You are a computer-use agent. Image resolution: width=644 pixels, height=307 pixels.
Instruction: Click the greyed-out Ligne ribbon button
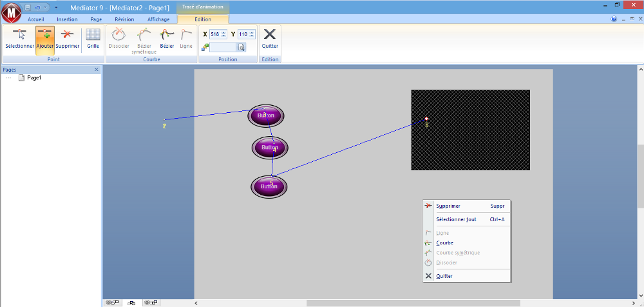coord(186,39)
